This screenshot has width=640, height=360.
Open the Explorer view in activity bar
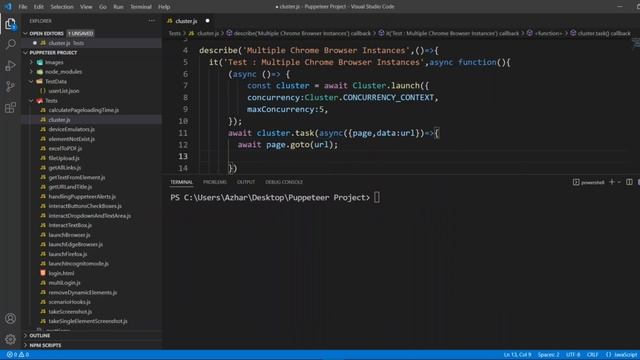10,24
